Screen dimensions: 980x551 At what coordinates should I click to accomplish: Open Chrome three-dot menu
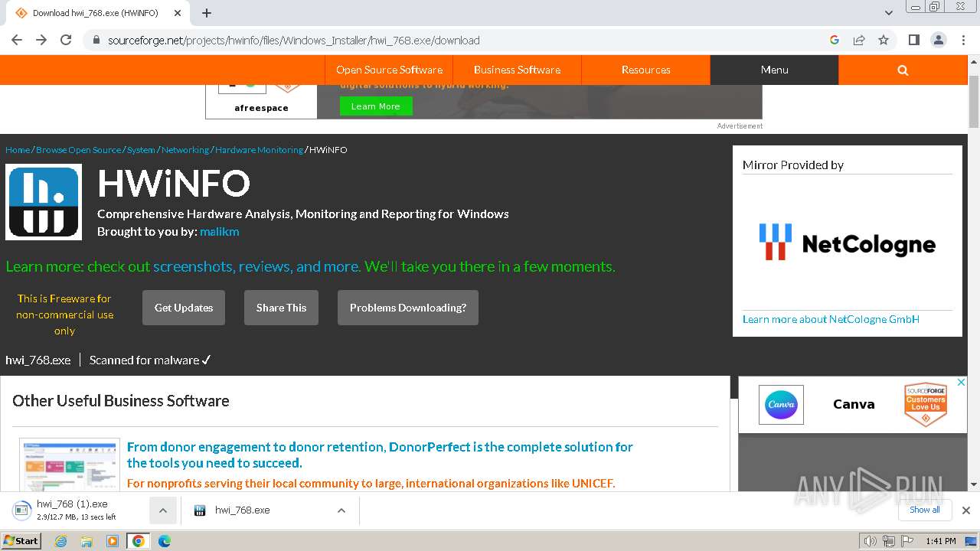point(963,40)
